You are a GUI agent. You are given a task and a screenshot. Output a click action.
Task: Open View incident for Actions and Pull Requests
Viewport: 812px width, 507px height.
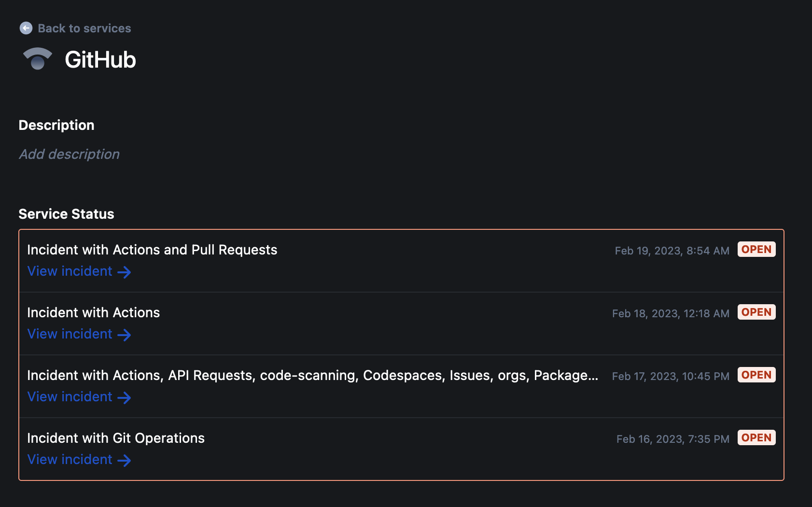[70, 271]
